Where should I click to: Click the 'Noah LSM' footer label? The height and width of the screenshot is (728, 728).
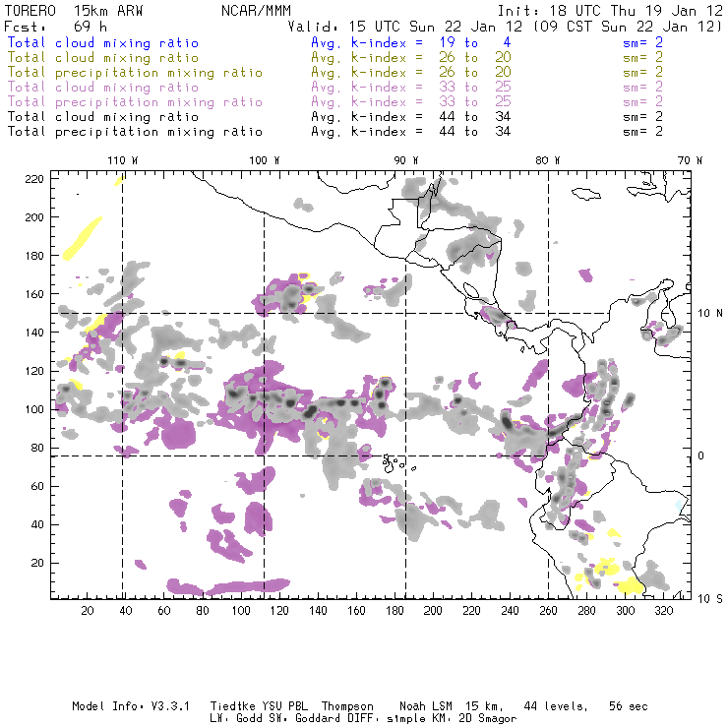[x=426, y=706]
